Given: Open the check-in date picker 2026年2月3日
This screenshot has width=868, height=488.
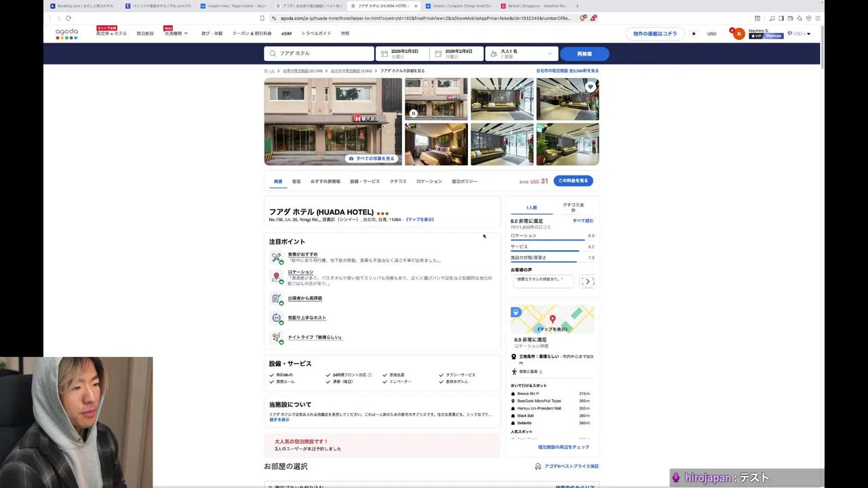Looking at the screenshot, I should 402,54.
